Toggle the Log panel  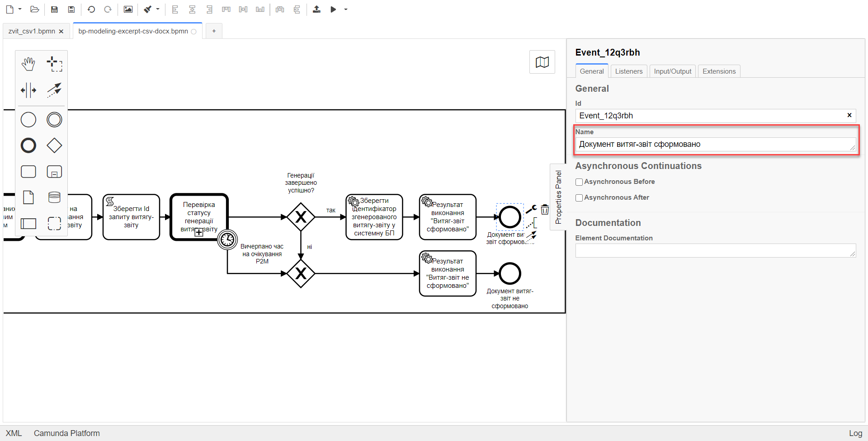(855, 433)
